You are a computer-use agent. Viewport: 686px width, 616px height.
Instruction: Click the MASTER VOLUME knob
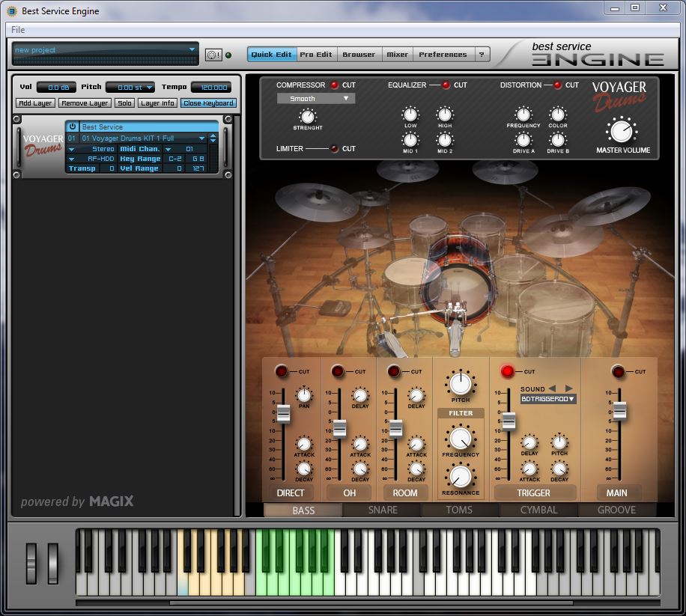622,131
